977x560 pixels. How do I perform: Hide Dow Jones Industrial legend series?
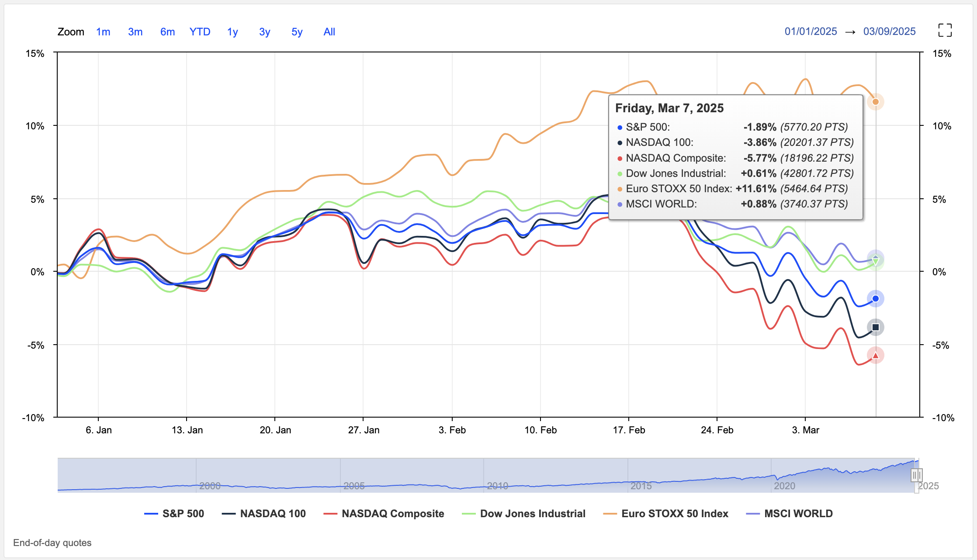532,514
